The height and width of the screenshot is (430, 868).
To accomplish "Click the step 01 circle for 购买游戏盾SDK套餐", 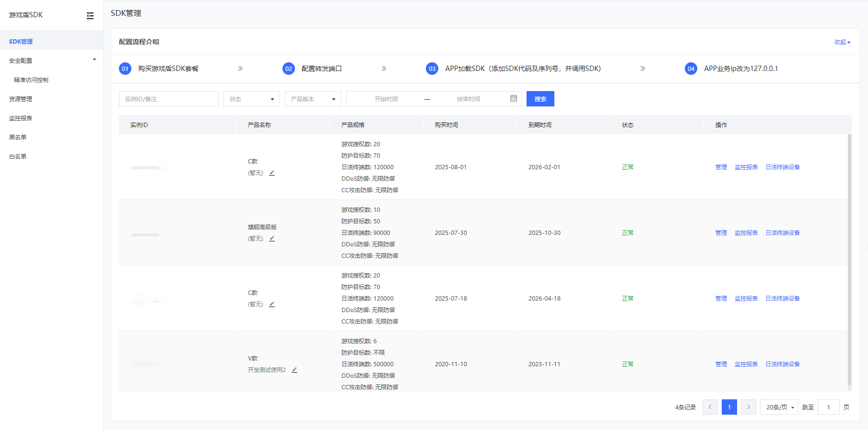I will pos(125,69).
